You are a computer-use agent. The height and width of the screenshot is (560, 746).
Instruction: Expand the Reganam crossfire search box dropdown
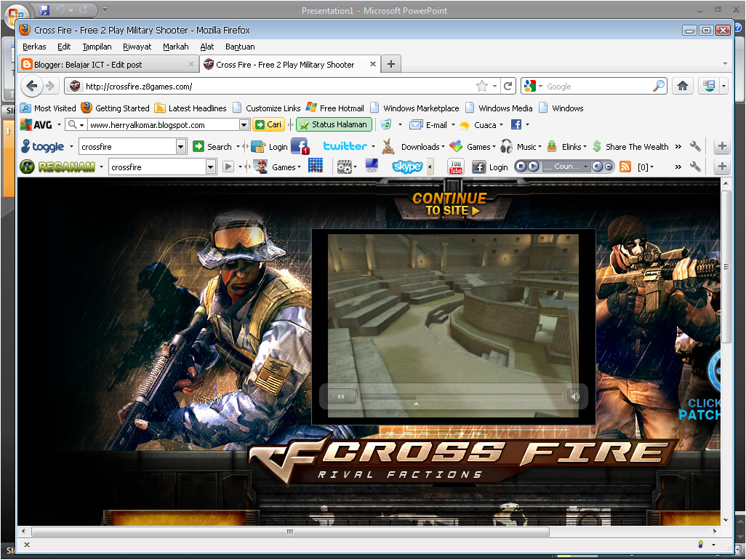(x=210, y=167)
